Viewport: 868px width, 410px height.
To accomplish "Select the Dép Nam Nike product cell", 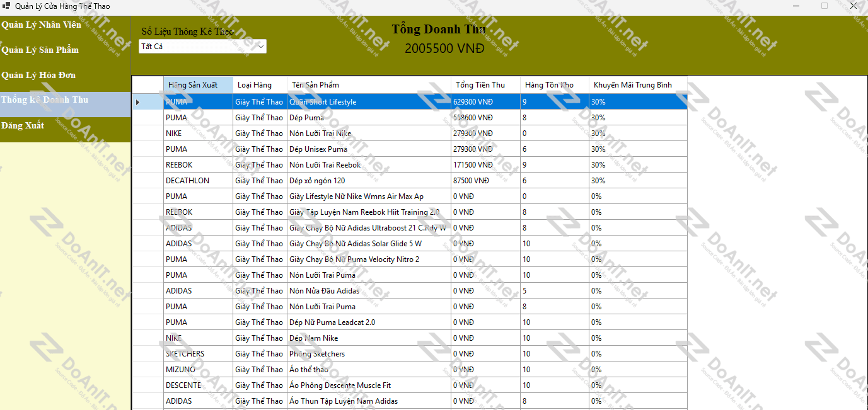I will point(369,338).
